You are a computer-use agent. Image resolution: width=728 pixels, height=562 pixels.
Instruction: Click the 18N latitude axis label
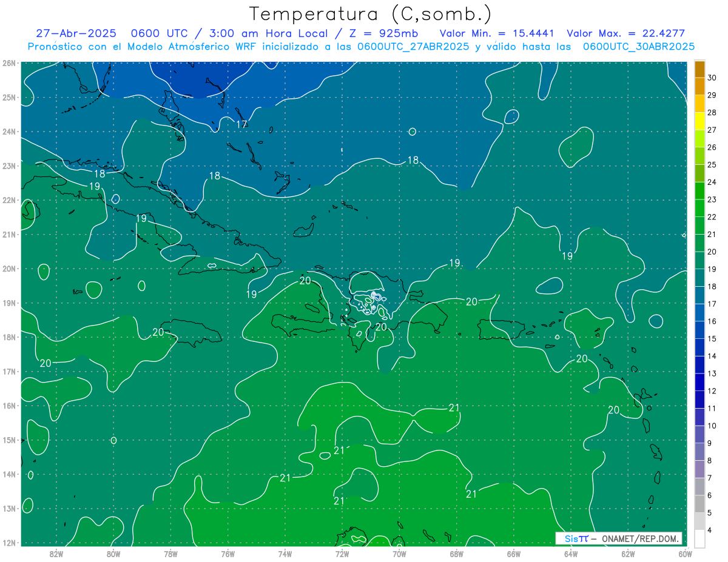(8, 337)
